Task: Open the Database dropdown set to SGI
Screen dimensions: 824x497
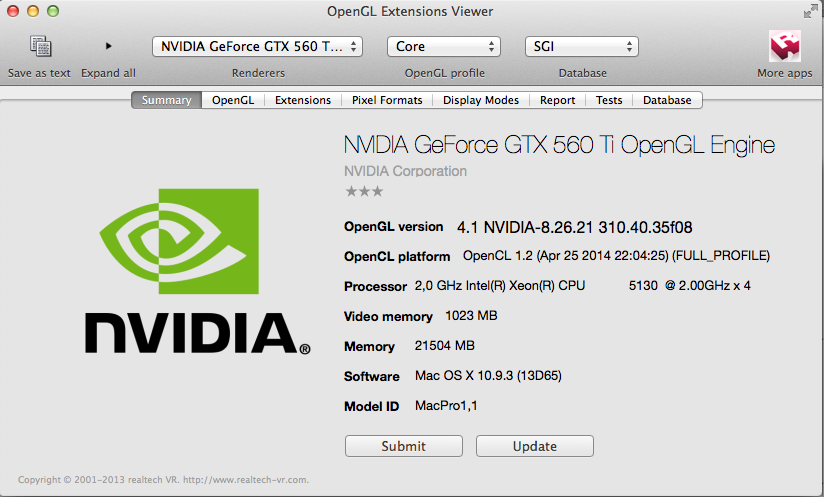Action: (582, 47)
